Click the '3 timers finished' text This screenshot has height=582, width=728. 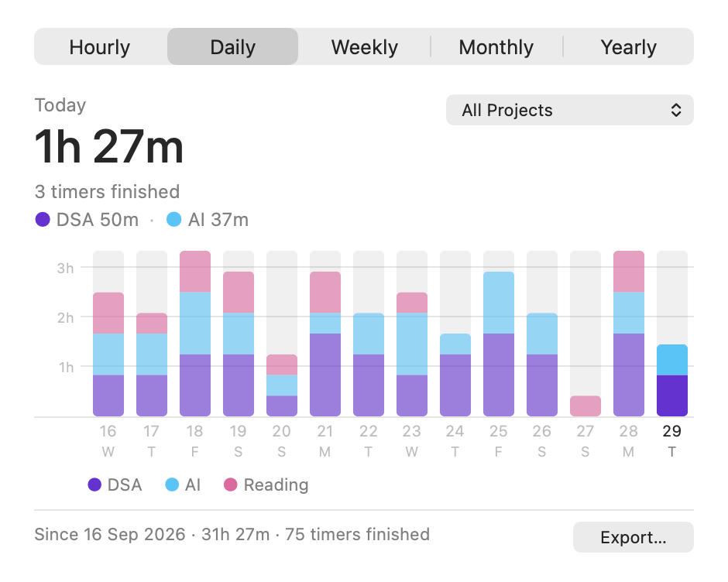(107, 192)
